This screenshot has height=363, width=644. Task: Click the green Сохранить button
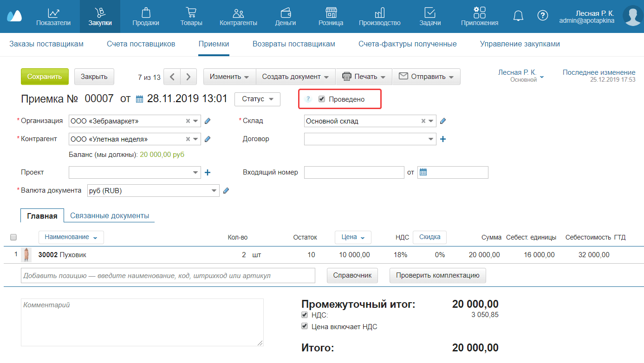coord(45,76)
